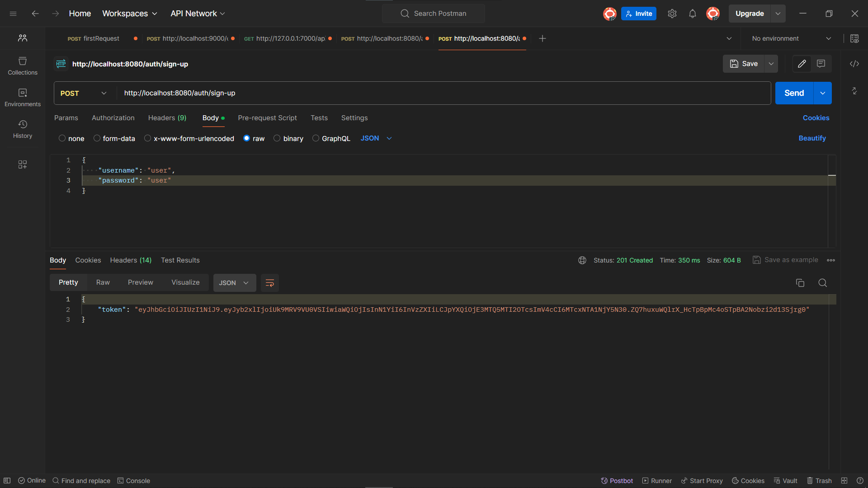The image size is (868, 488).
Task: Toggle sidebar from status bar icon
Action: tap(7, 481)
